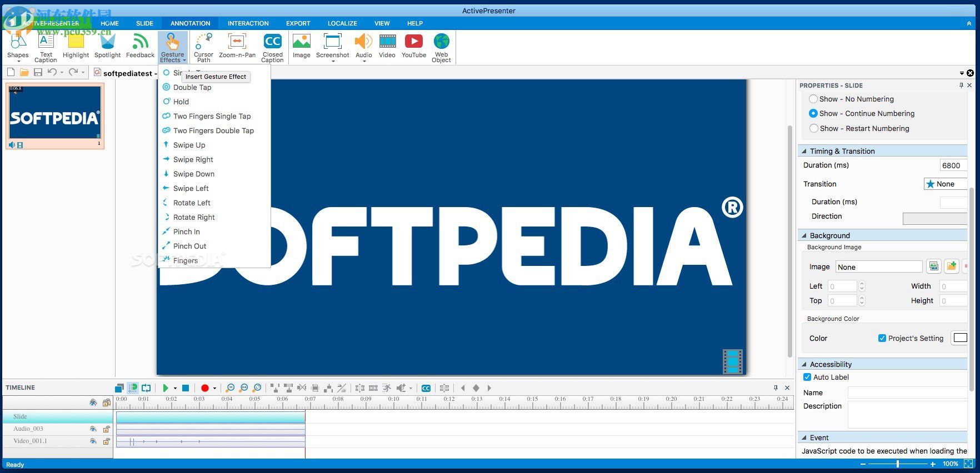
Task: Collapse the Background section
Action: pyautogui.click(x=804, y=235)
